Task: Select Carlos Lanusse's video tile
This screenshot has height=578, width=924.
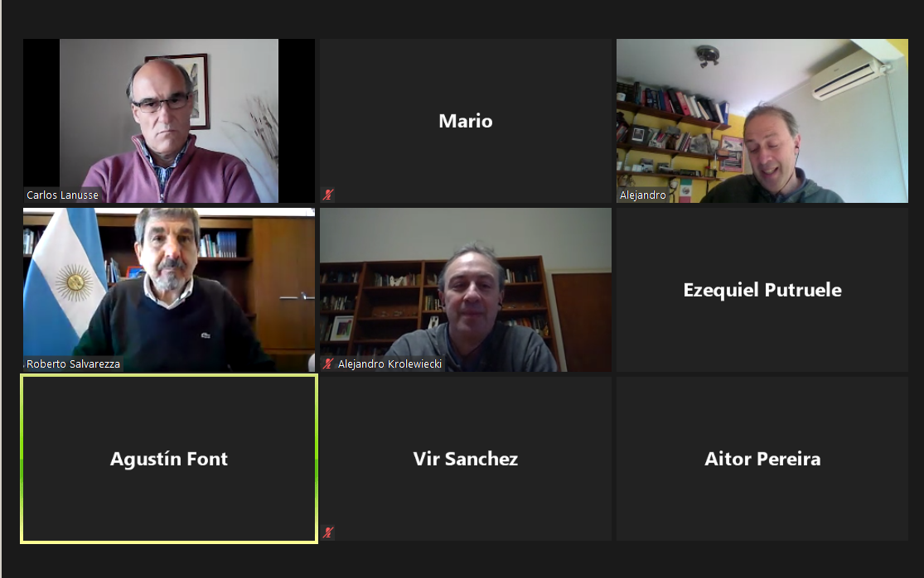Action: pos(168,121)
